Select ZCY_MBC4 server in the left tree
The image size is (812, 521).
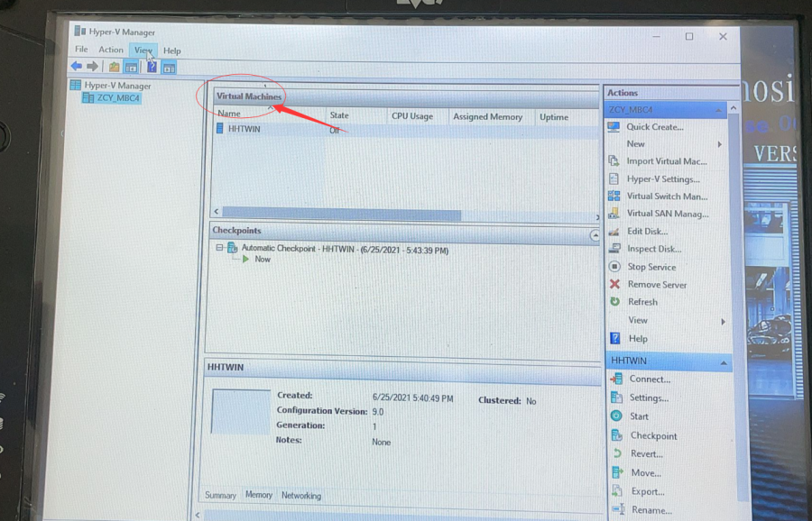(x=117, y=97)
